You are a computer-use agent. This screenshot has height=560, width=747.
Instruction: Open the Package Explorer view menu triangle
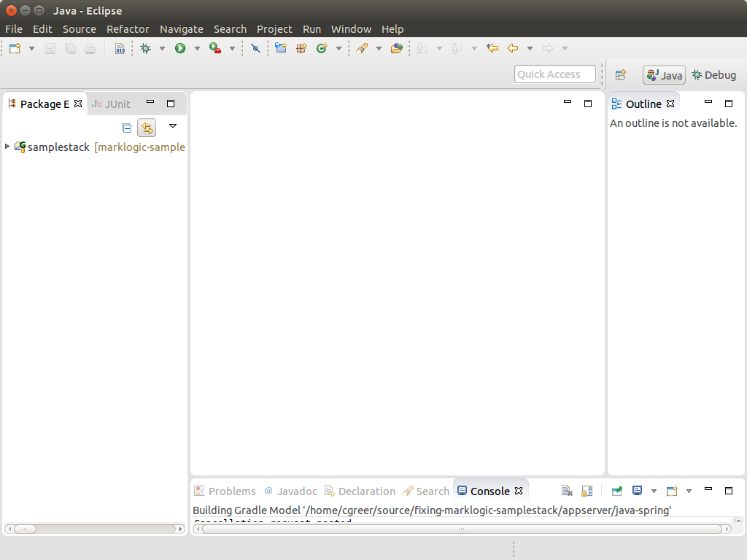point(173,126)
